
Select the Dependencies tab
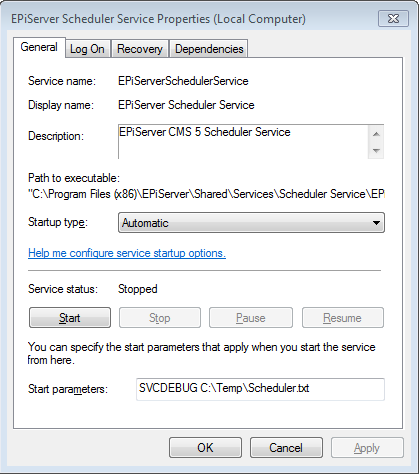[x=209, y=49]
